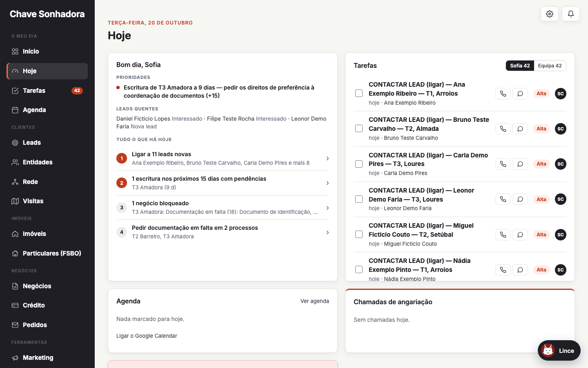The image size is (588, 368).
Task: Message Carla Demo Pires via chat icon
Action: point(520,164)
